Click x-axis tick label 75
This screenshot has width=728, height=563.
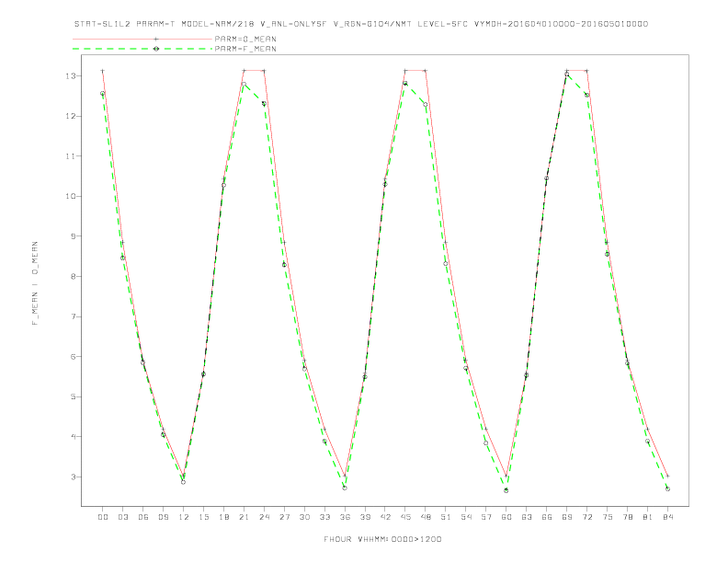click(x=608, y=517)
